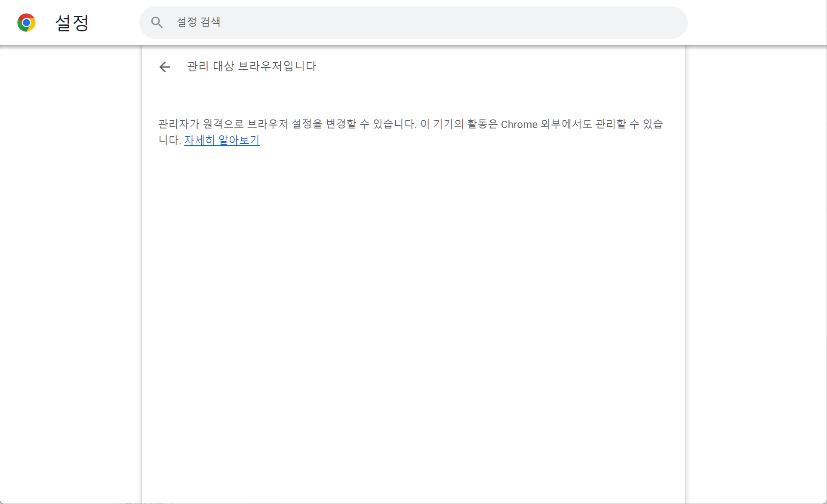Viewport: 827px width, 504px height.
Task: Click empty area below the description text
Action: point(413,301)
